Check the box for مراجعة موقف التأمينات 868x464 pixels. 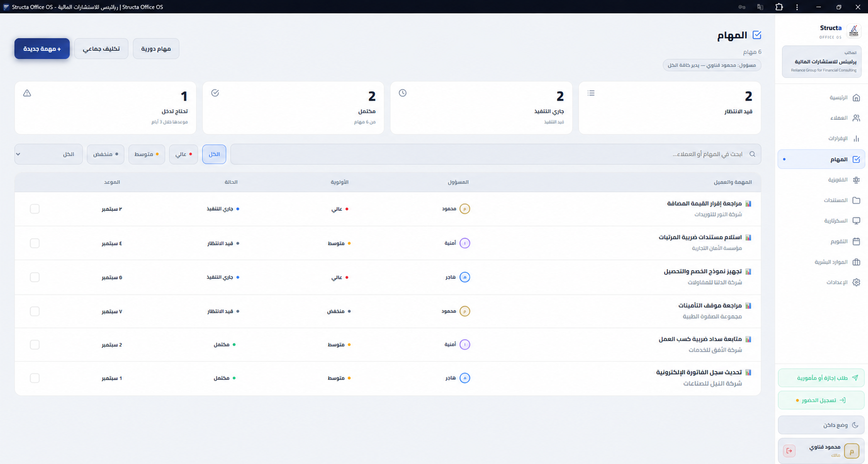click(x=34, y=311)
